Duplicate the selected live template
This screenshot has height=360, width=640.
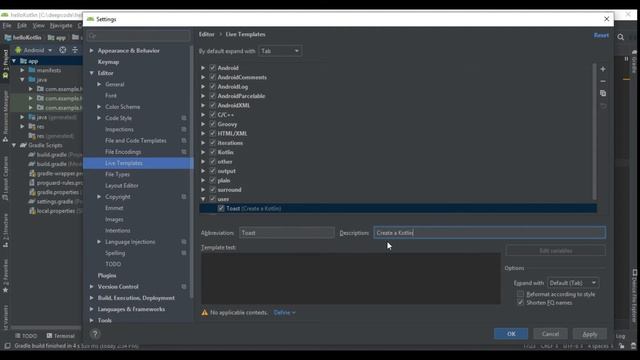tap(603, 93)
